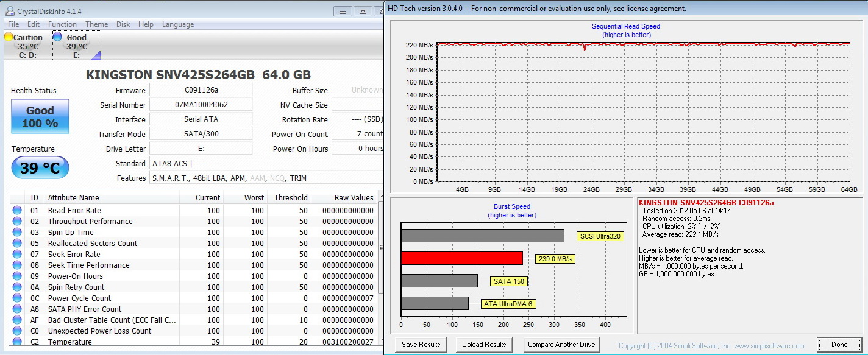Image resolution: width=868 pixels, height=355 pixels.
Task: Select the Caution 35 °C C: D: disk tab
Action: [27, 46]
